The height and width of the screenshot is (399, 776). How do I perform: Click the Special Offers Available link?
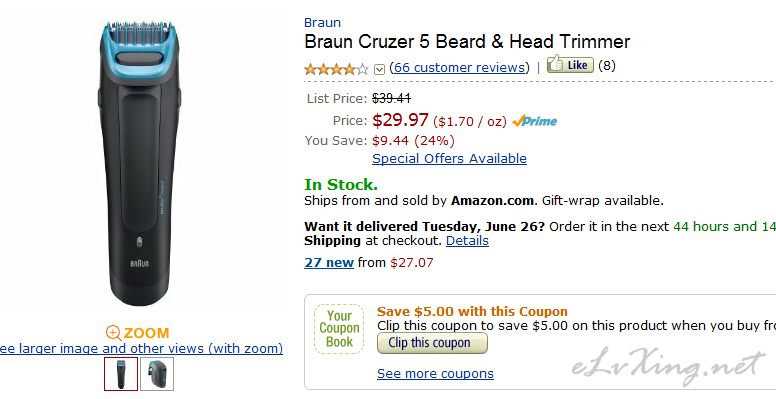click(449, 158)
